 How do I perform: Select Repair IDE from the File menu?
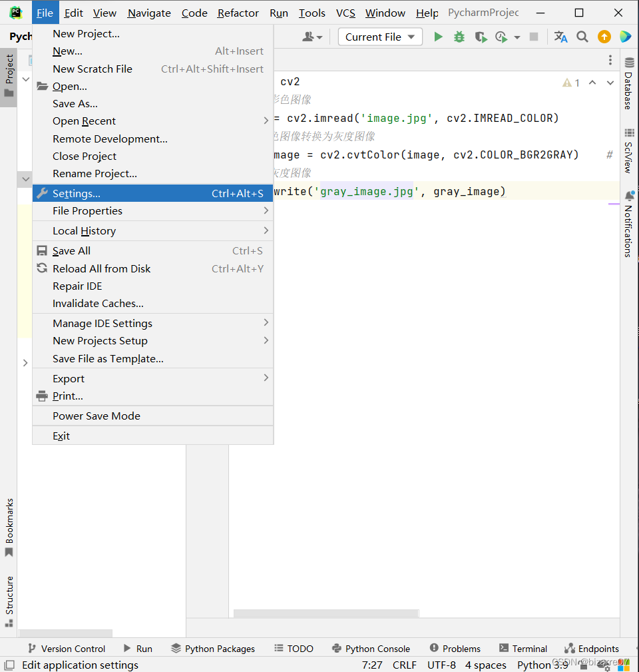click(x=153, y=286)
